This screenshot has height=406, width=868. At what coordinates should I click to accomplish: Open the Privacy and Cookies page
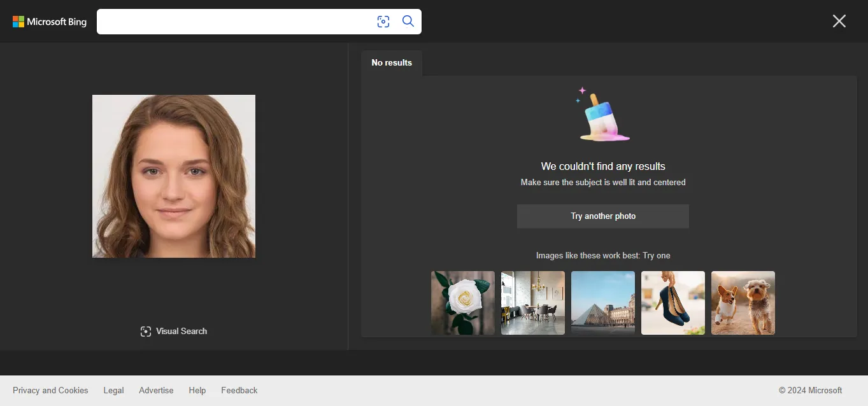point(50,390)
